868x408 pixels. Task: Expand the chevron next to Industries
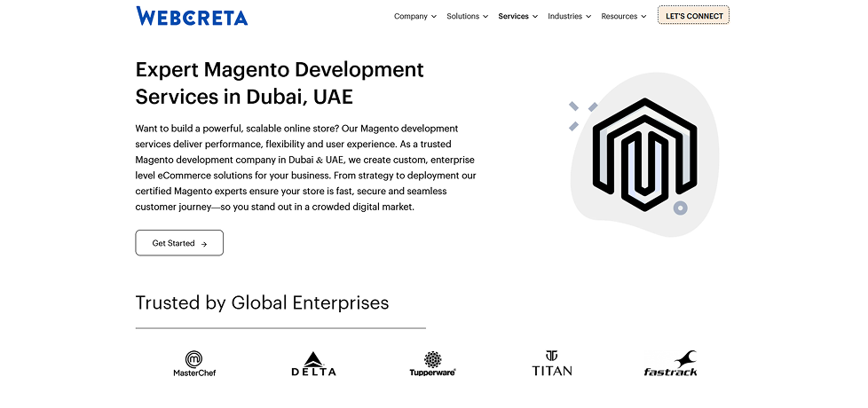pyautogui.click(x=588, y=17)
